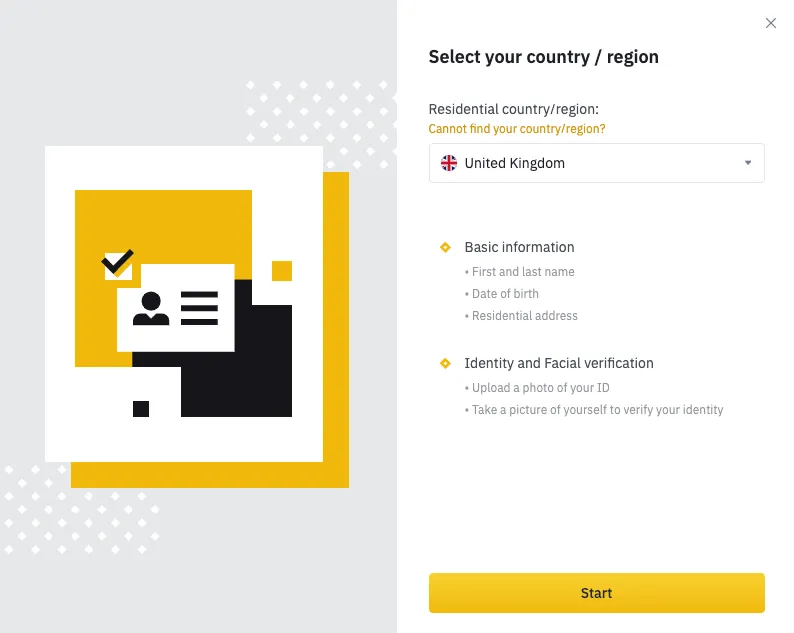Image resolution: width=794 pixels, height=633 pixels.
Task: Select the "Identity and Facial verification" heading
Action: pyautogui.click(x=559, y=363)
